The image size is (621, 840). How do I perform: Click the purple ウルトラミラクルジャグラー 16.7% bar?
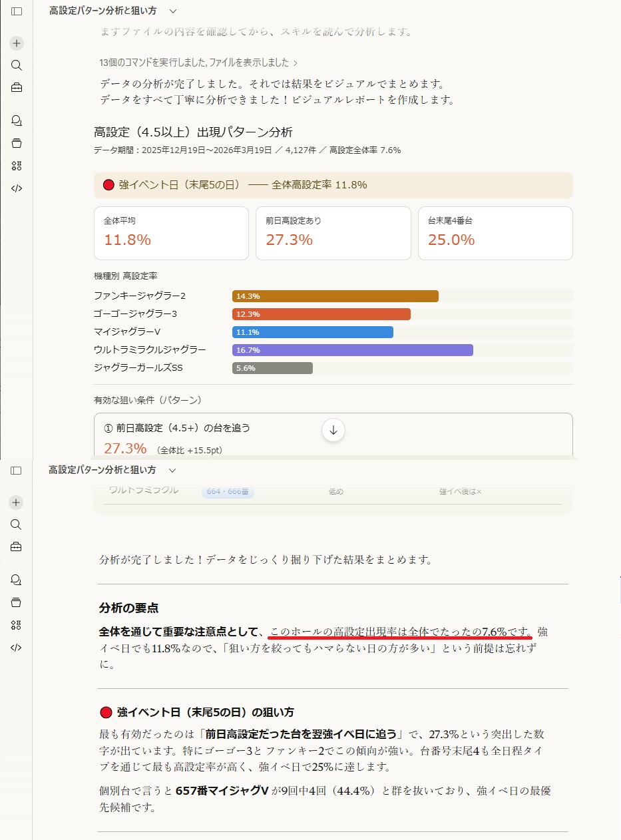pos(352,350)
